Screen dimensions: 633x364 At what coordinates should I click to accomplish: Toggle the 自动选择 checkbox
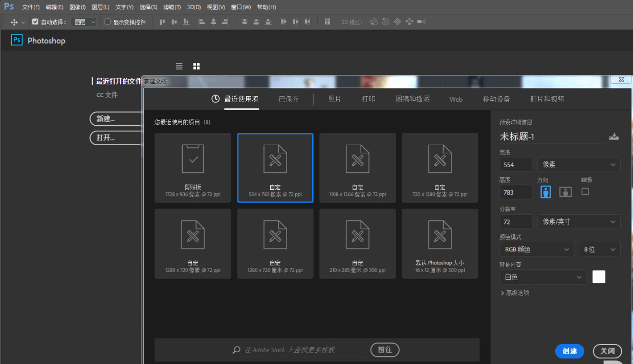tap(35, 22)
